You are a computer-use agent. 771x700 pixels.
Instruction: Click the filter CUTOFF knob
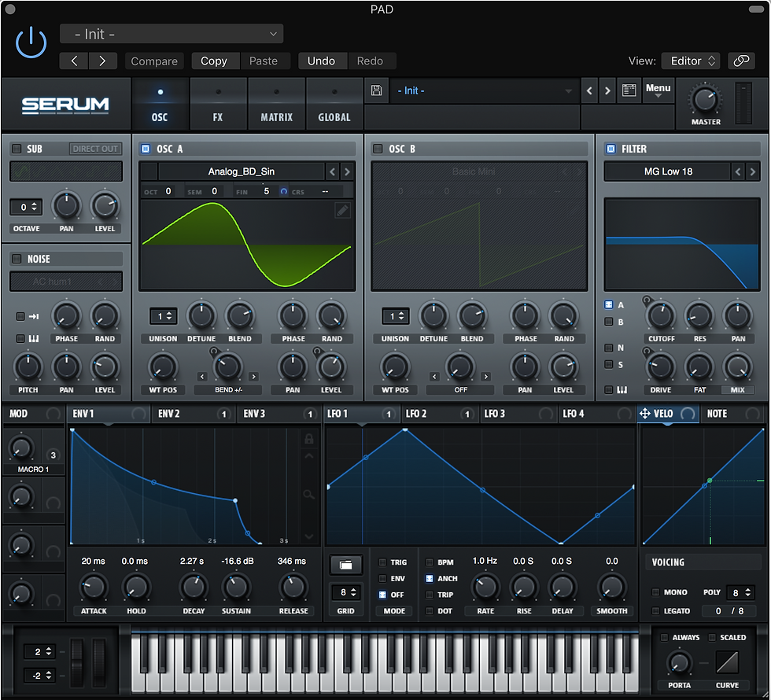660,316
